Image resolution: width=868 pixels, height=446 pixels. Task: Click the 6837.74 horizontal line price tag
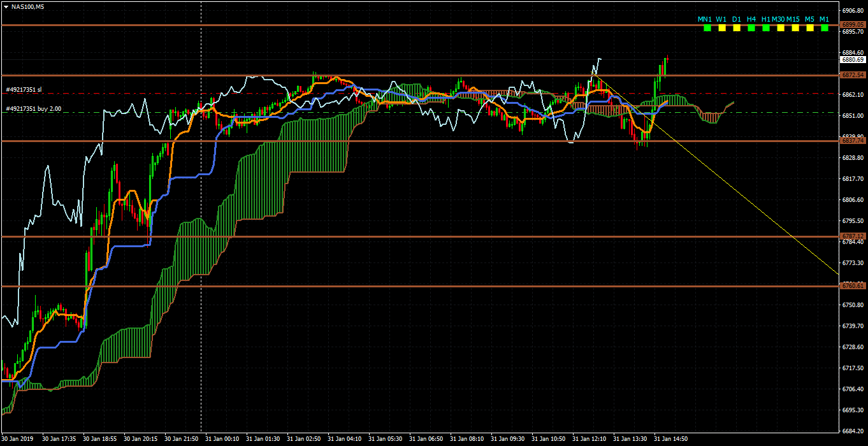pyautogui.click(x=852, y=141)
